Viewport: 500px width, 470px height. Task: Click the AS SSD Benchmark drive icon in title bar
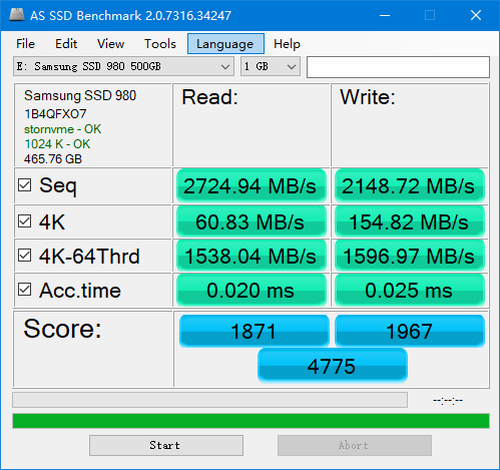click(x=17, y=15)
